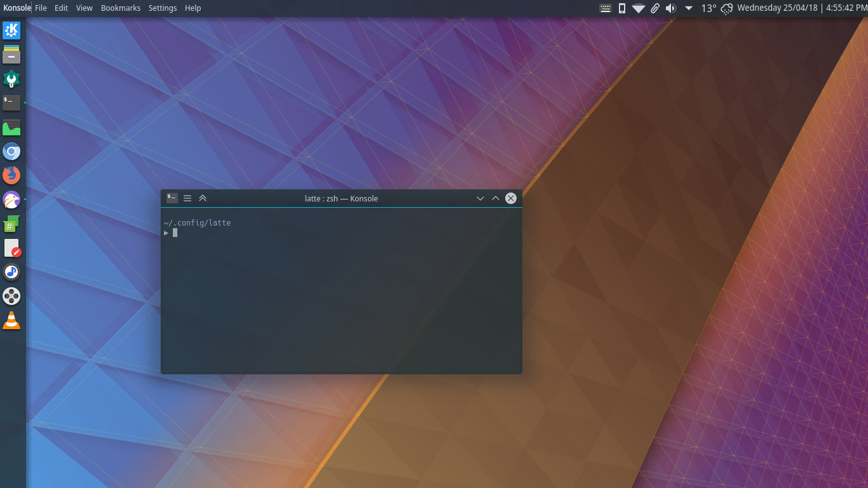Click the Konsole terminal icon in the dock

(x=11, y=102)
